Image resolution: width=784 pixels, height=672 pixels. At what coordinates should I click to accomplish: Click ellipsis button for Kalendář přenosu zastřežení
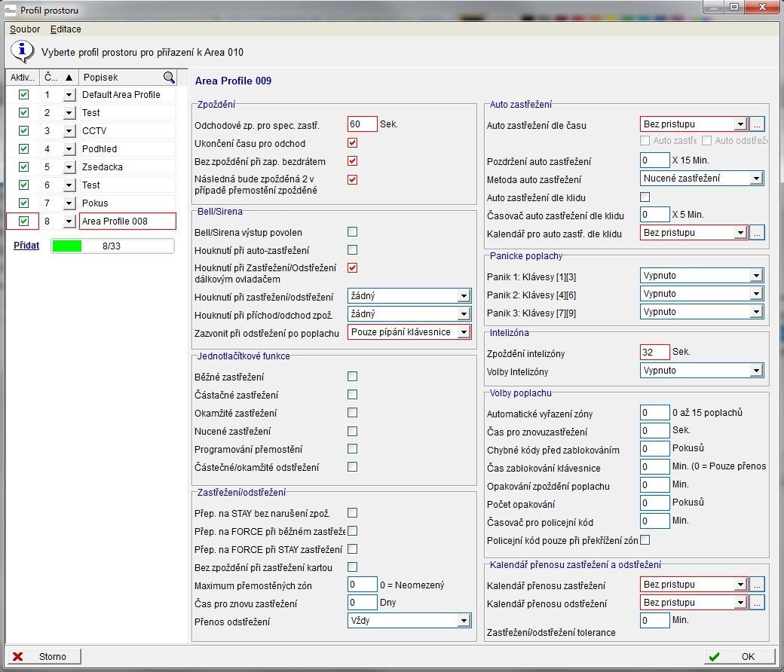pos(758,585)
